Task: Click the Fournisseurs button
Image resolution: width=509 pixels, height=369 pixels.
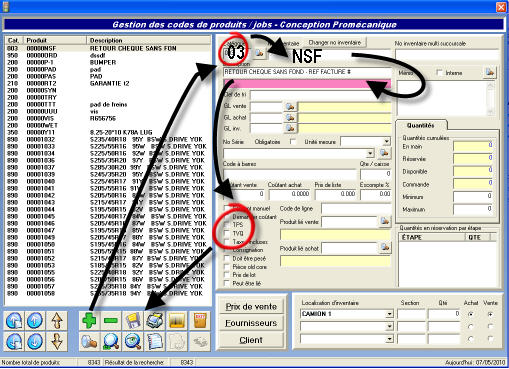Action: pyautogui.click(x=251, y=323)
